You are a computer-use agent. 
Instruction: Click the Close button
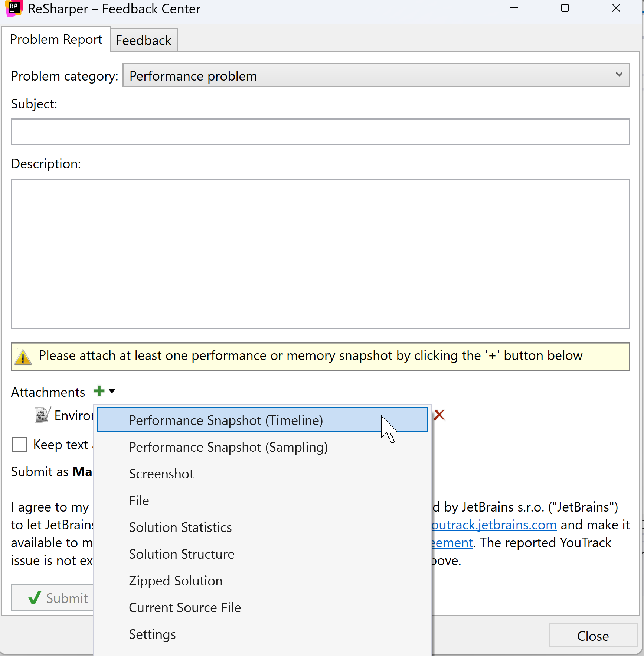[592, 636]
